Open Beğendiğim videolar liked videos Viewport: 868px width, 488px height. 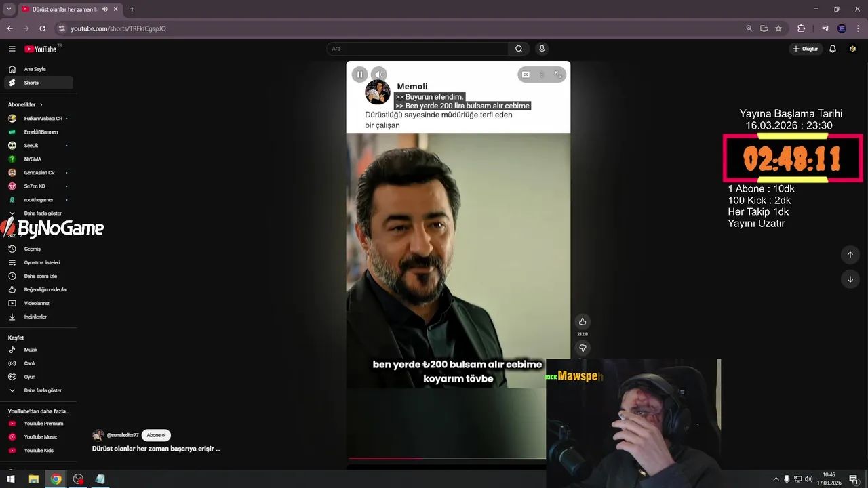pos(39,289)
